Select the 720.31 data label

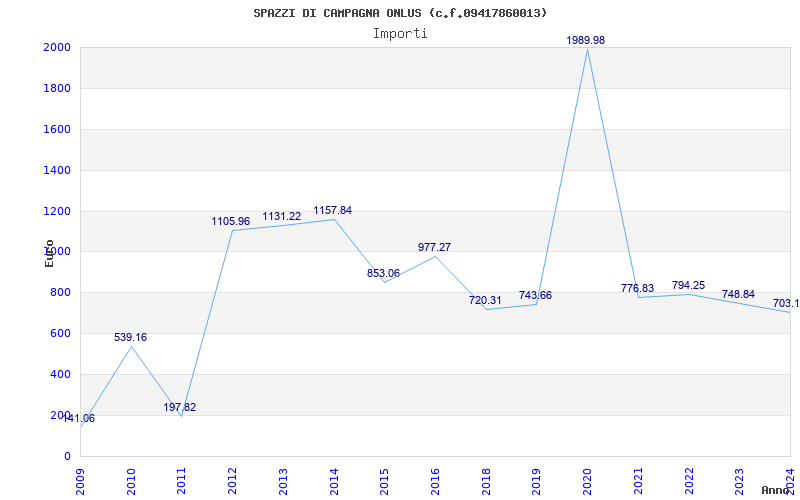[x=485, y=300]
